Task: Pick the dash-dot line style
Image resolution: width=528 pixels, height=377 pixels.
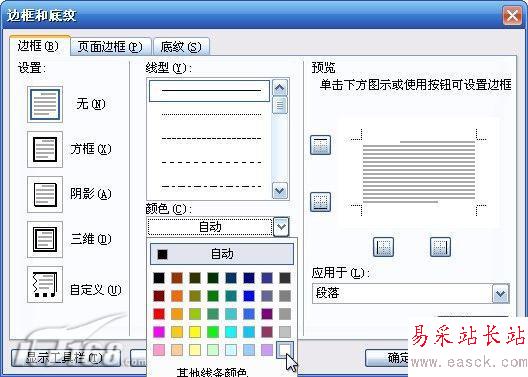Action: click(211, 186)
